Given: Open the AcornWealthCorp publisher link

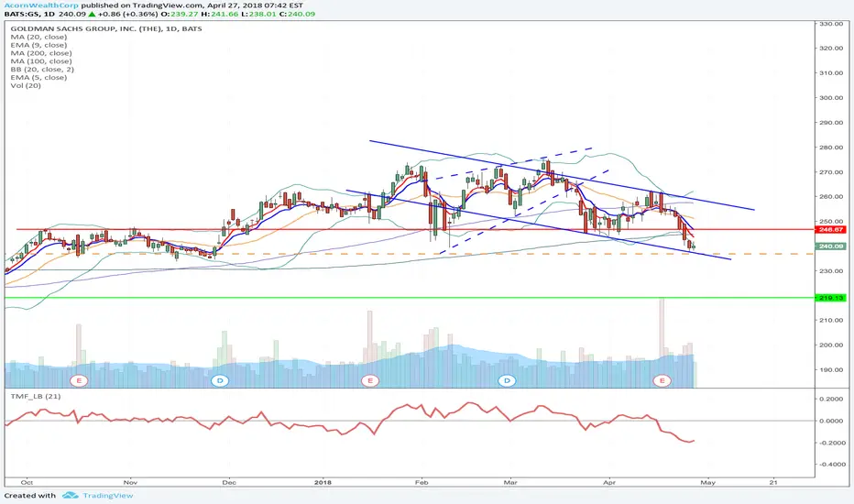Looking at the screenshot, I should pos(41,5).
